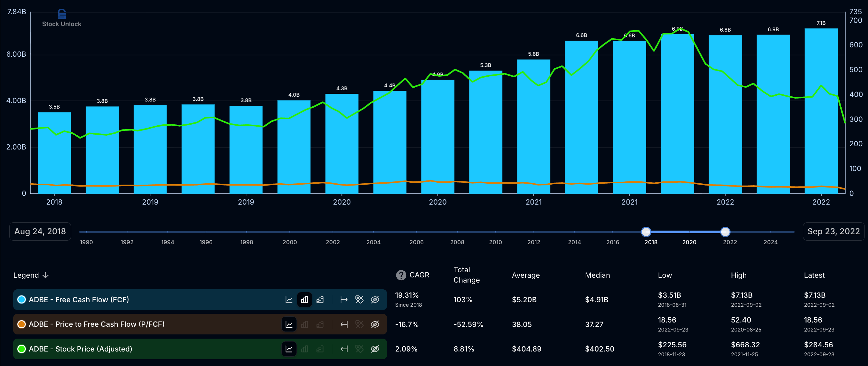868x366 pixels.
Task: Click the CAGR help question mark icon
Action: tap(401, 275)
